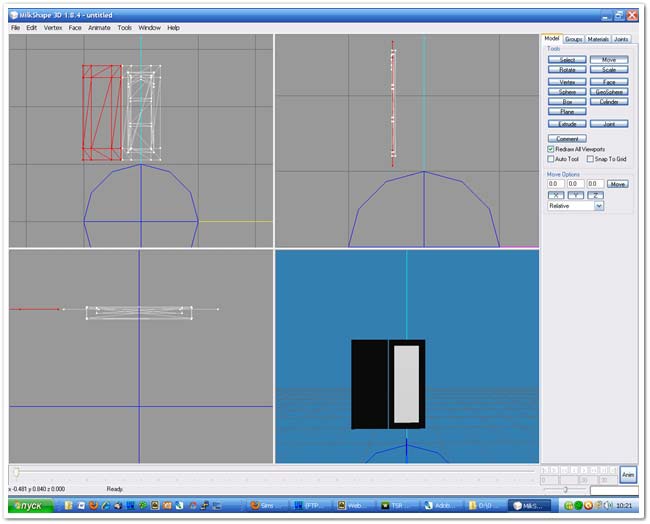Activate the Move tool in Tools section

[609, 60]
